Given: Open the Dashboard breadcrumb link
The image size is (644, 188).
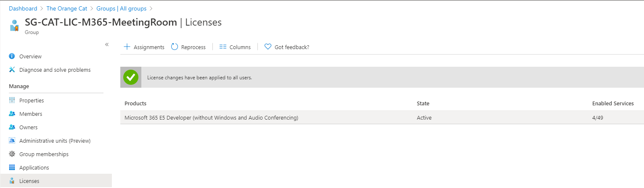Looking at the screenshot, I should (23, 8).
